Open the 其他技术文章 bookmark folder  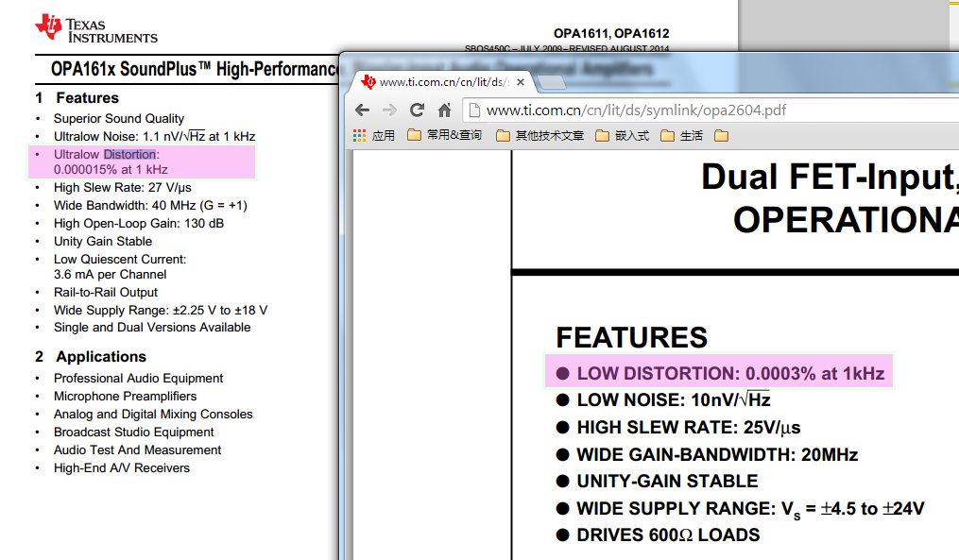click(539, 136)
